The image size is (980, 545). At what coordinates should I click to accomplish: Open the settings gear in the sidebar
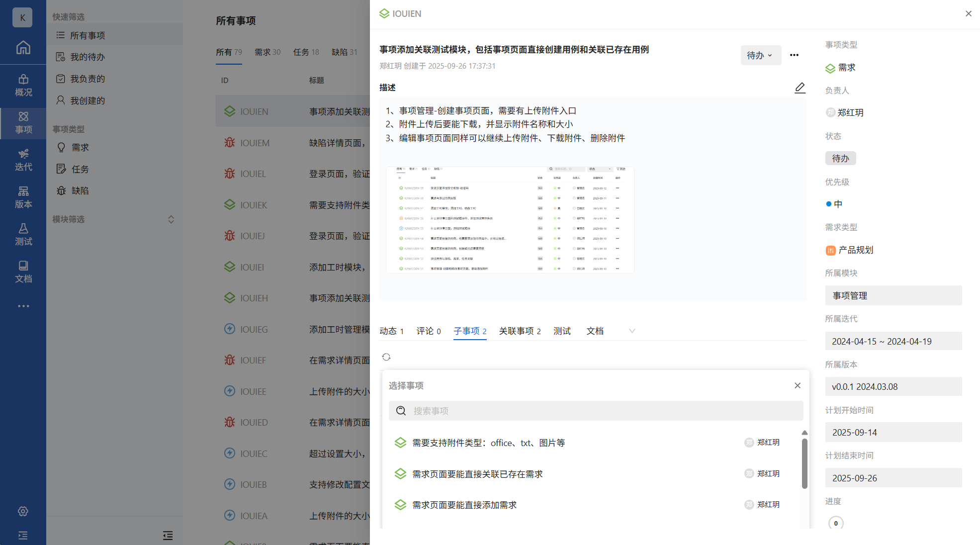(23, 511)
